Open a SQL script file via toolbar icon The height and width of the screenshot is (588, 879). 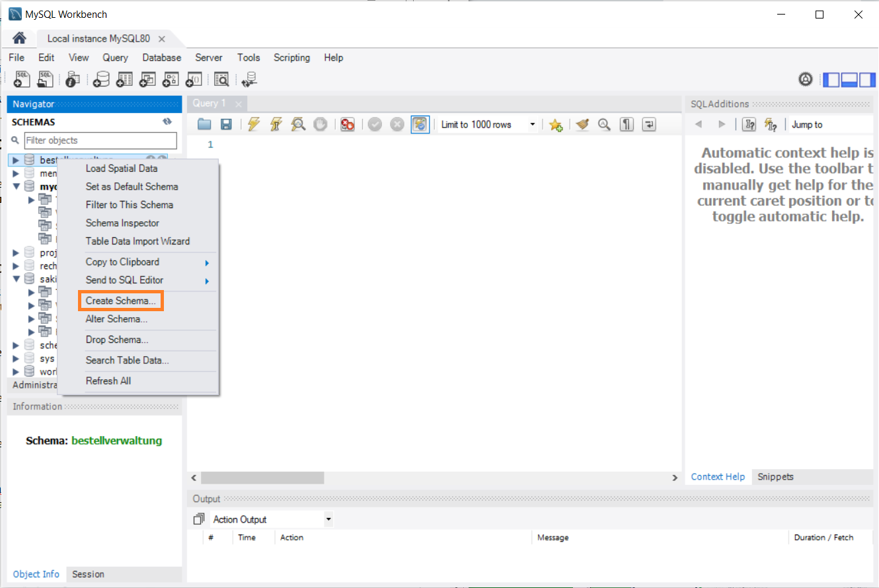tap(45, 79)
